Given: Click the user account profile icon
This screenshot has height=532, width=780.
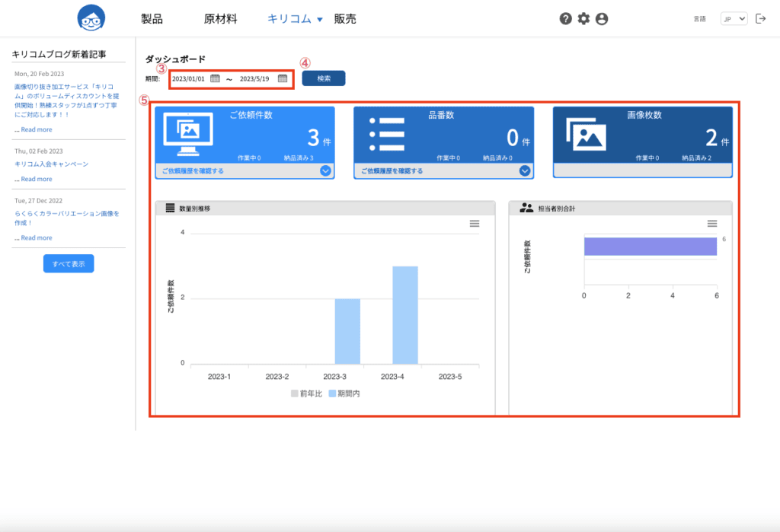Looking at the screenshot, I should pyautogui.click(x=602, y=19).
